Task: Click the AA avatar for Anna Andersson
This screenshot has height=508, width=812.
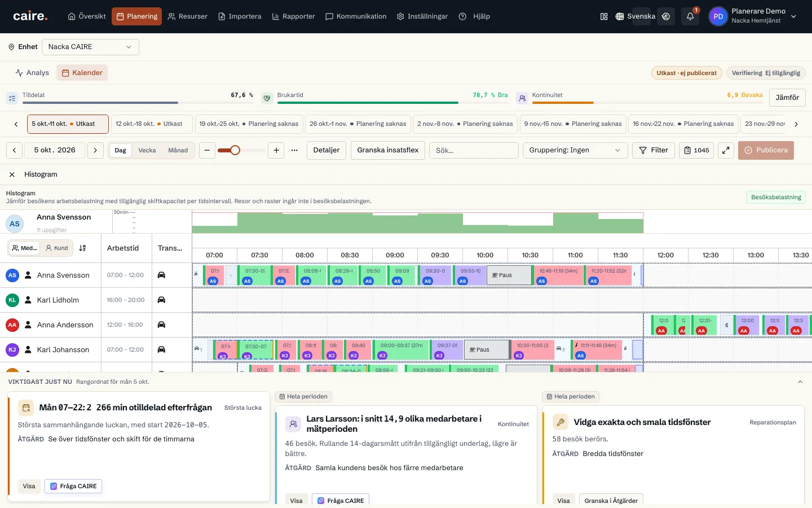Action: (12, 325)
